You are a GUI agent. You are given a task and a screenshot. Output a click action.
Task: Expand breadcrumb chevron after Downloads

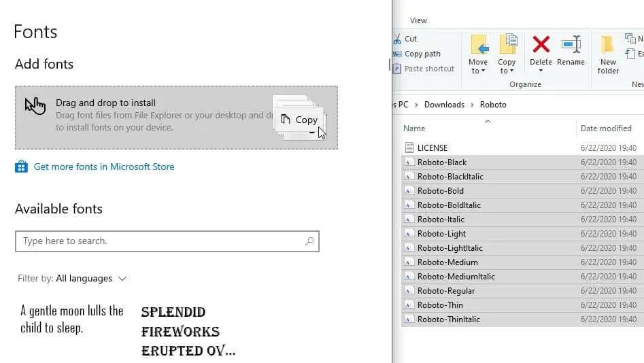pos(472,105)
